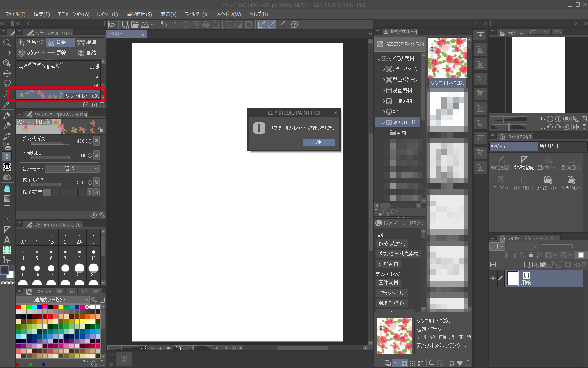
Task: Select the Move Layer tool
Action: coord(7,74)
